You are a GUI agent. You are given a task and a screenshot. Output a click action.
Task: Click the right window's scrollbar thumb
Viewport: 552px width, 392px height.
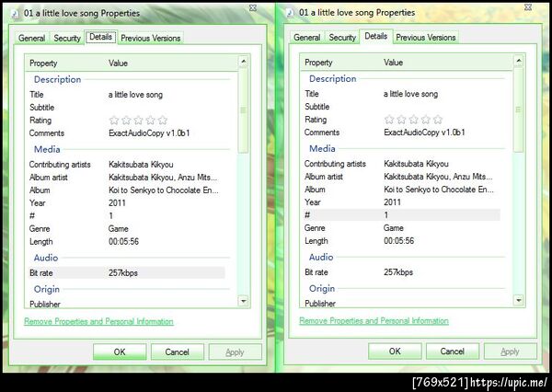pos(519,110)
